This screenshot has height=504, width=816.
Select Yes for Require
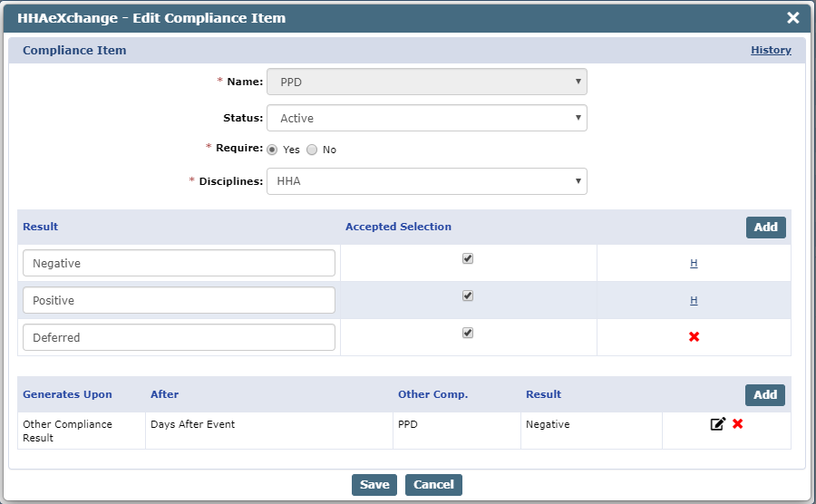pyautogui.click(x=272, y=150)
